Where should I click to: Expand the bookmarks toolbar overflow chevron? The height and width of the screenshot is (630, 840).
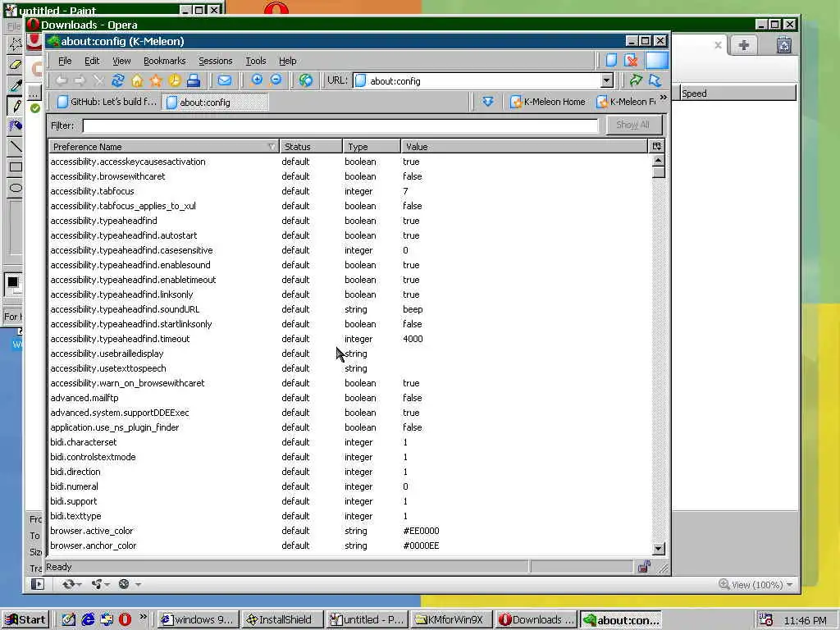pyautogui.click(x=663, y=97)
